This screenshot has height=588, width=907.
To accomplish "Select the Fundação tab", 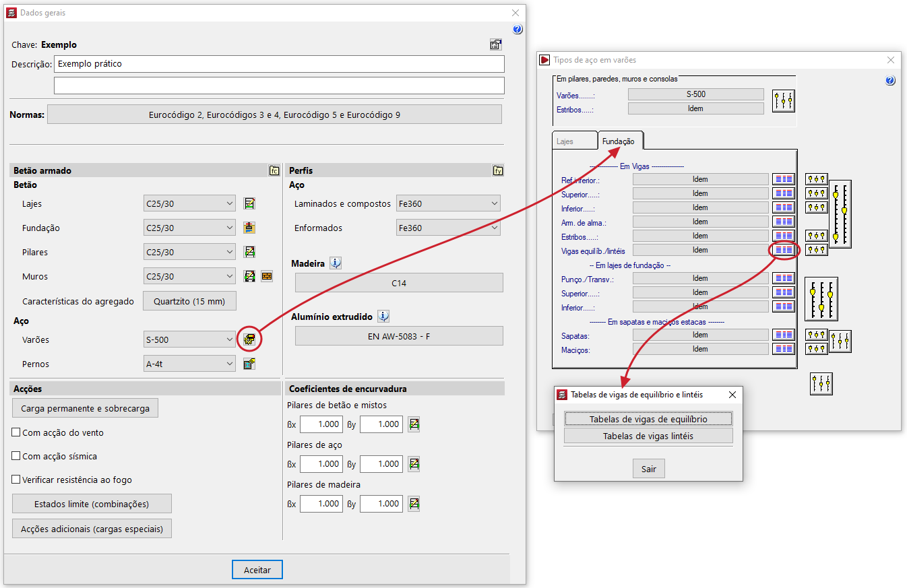I will click(x=619, y=141).
